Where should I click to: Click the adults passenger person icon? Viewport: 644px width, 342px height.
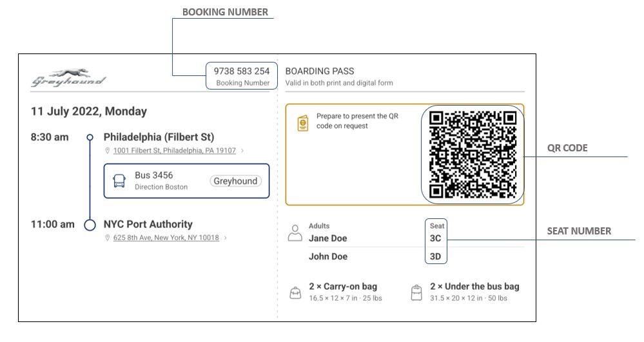[295, 233]
